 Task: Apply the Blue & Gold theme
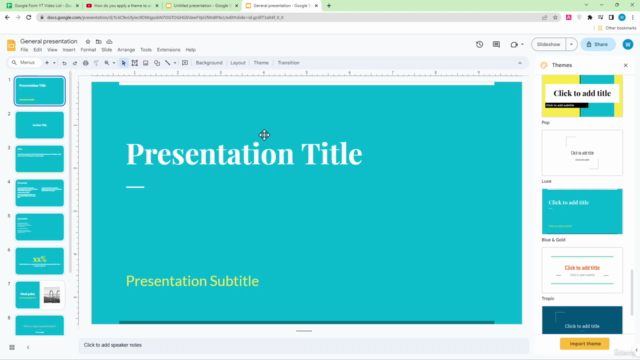click(x=582, y=211)
